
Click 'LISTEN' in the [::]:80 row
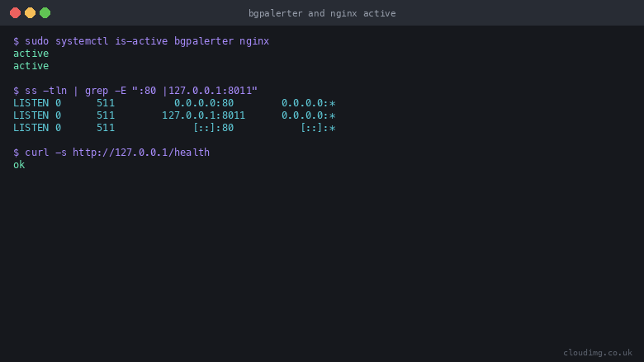[31, 128]
